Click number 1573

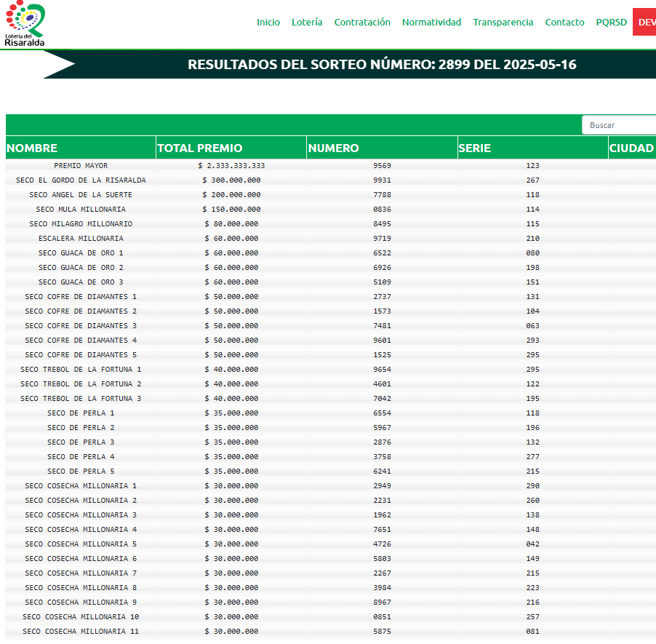(x=382, y=311)
